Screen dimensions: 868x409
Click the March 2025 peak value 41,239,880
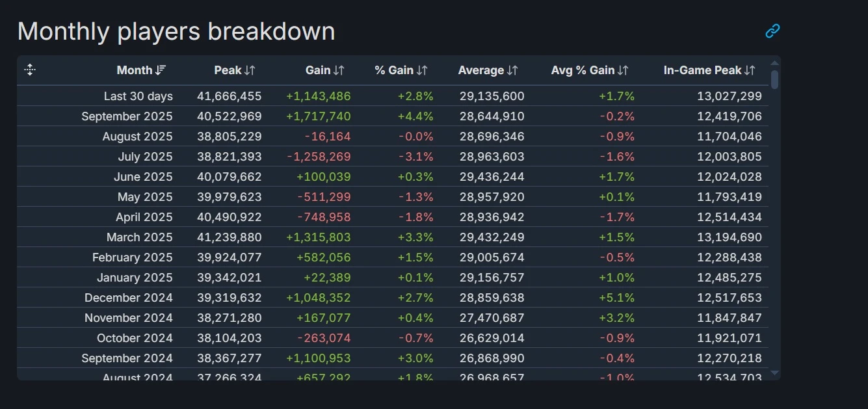pos(229,237)
